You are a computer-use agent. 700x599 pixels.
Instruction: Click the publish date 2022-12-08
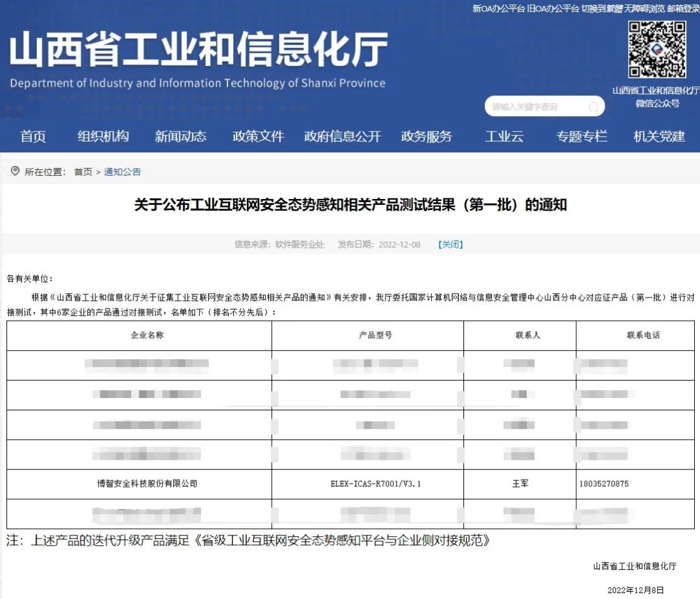pos(399,244)
